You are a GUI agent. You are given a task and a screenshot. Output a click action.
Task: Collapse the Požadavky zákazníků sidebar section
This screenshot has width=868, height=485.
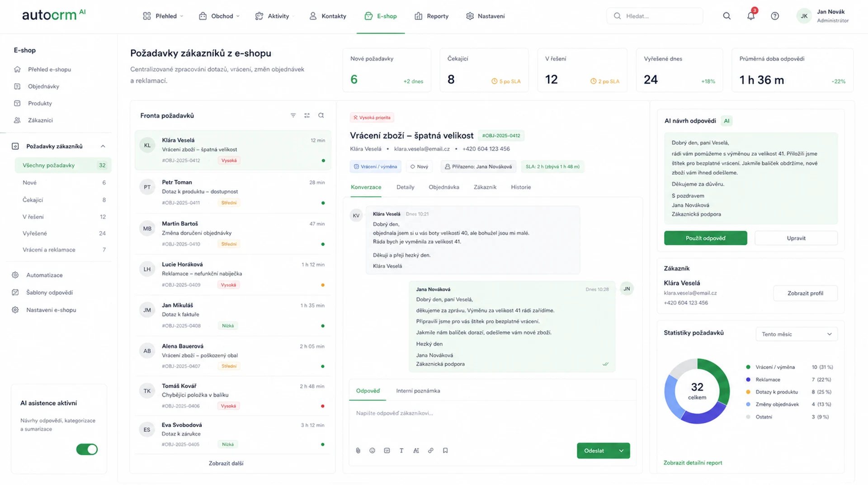pyautogui.click(x=103, y=146)
